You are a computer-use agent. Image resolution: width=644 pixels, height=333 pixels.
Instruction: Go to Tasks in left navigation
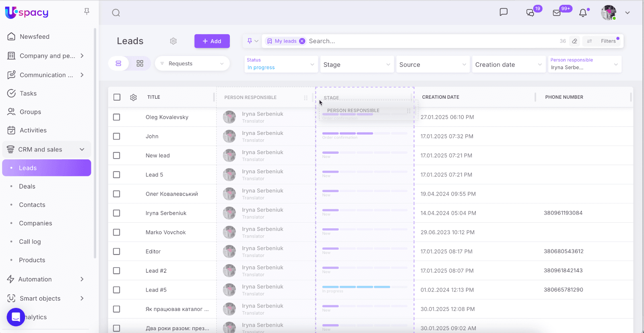28,93
